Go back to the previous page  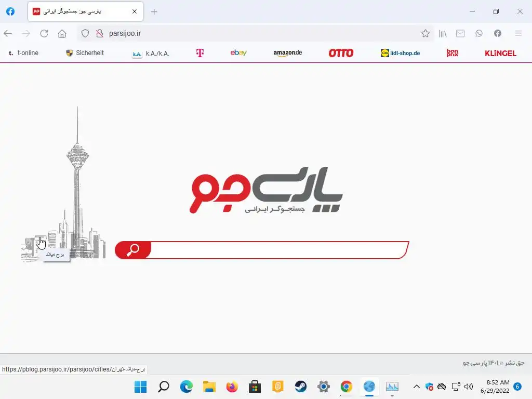click(x=8, y=33)
